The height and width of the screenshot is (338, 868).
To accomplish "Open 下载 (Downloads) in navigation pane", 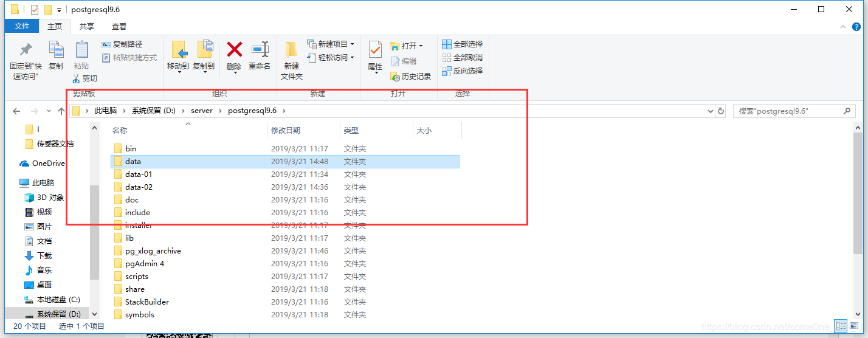I will (38, 255).
